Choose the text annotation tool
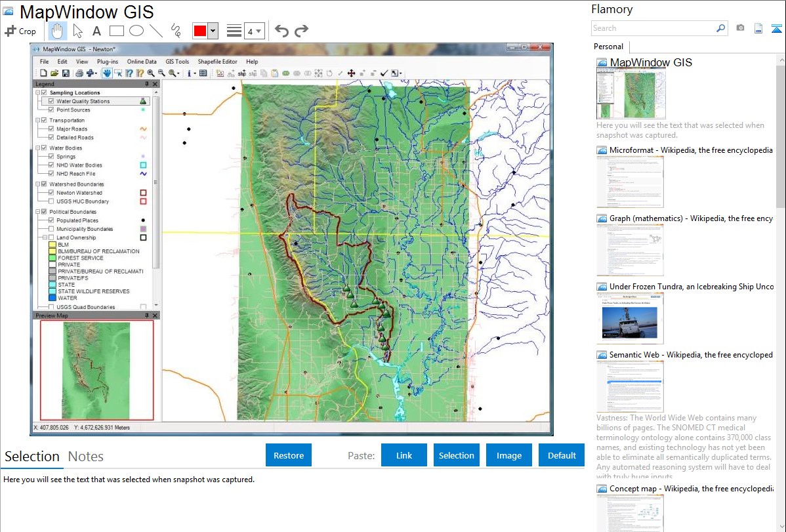The width and height of the screenshot is (786, 532). [x=96, y=31]
